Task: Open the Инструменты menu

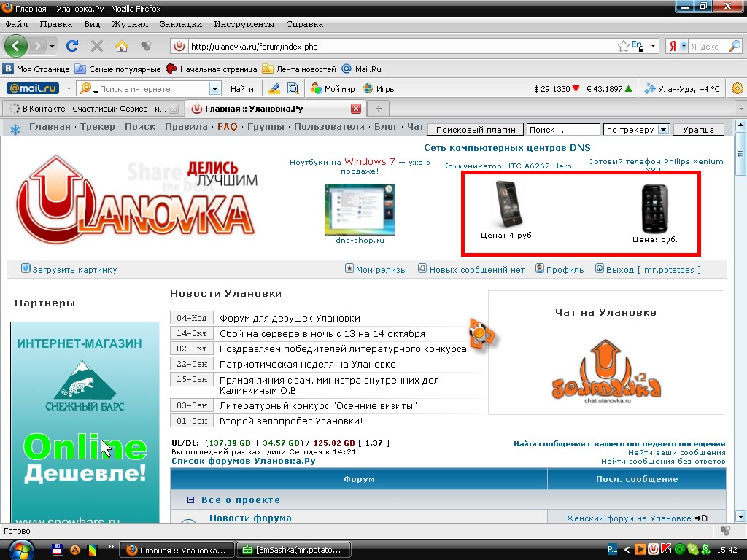Action: point(244,24)
